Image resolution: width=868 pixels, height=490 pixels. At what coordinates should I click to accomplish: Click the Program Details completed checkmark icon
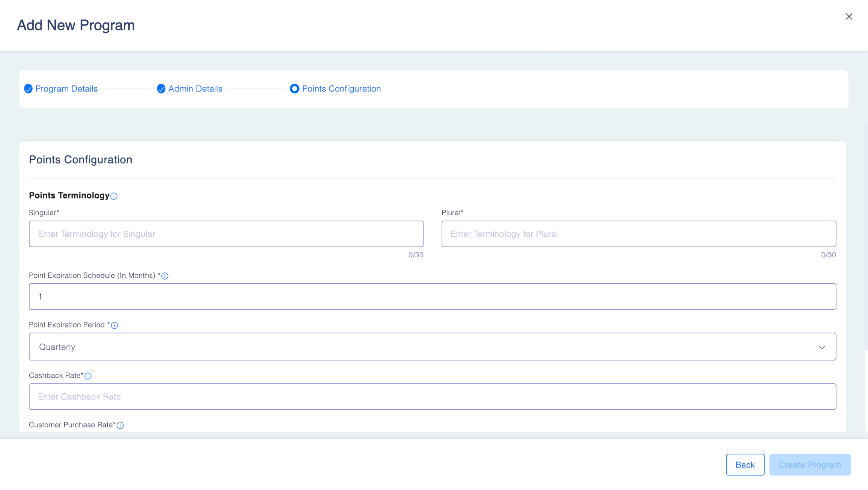coord(28,89)
